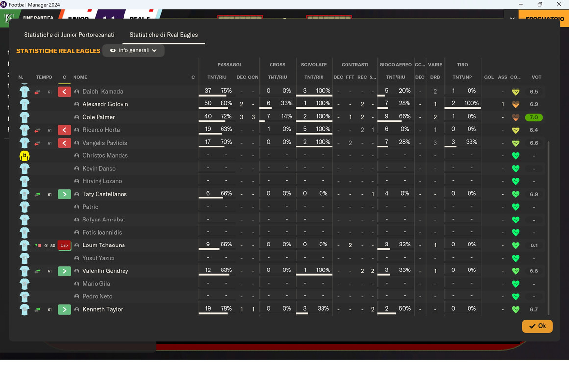Click Cole Palmer's condition heart icon
Screen dimensions: 569x392
point(515,117)
